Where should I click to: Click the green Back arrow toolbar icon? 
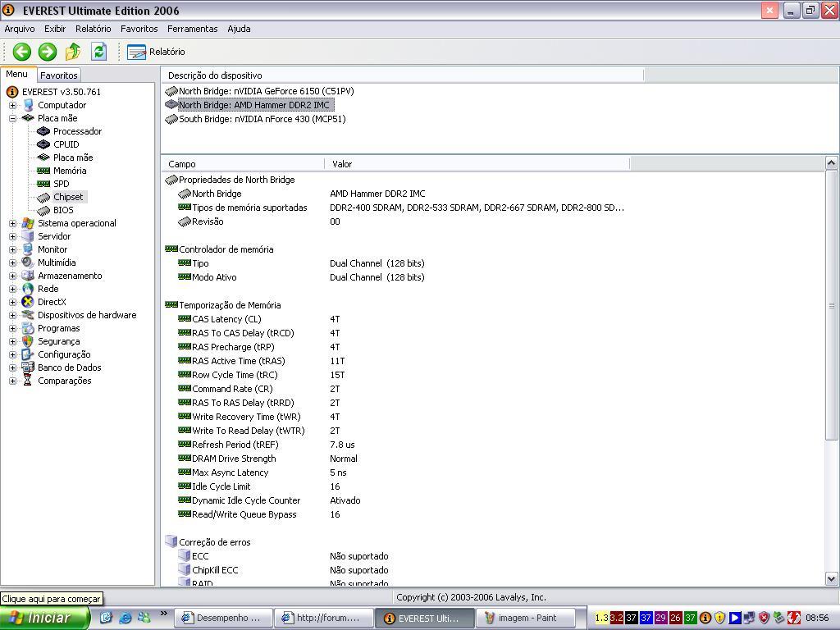pyautogui.click(x=22, y=52)
